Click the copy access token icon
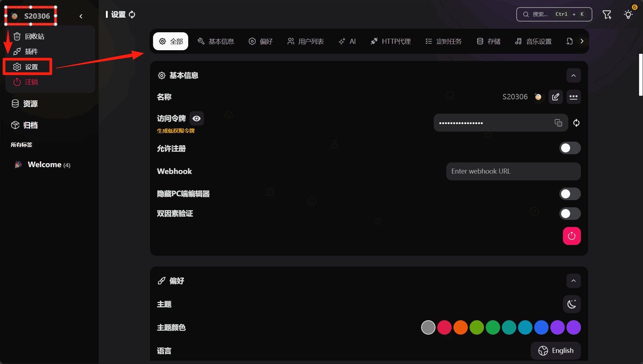Viewport: 643px width, 364px height. 558,123
